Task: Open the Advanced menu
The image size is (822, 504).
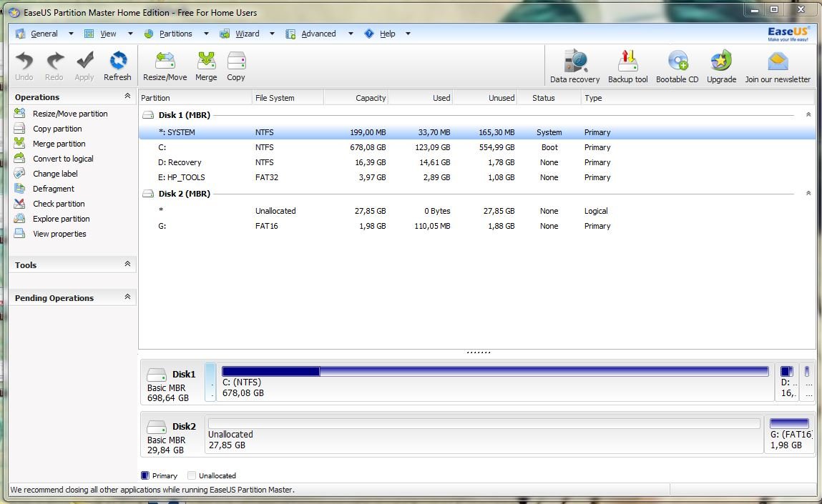Action: point(319,34)
